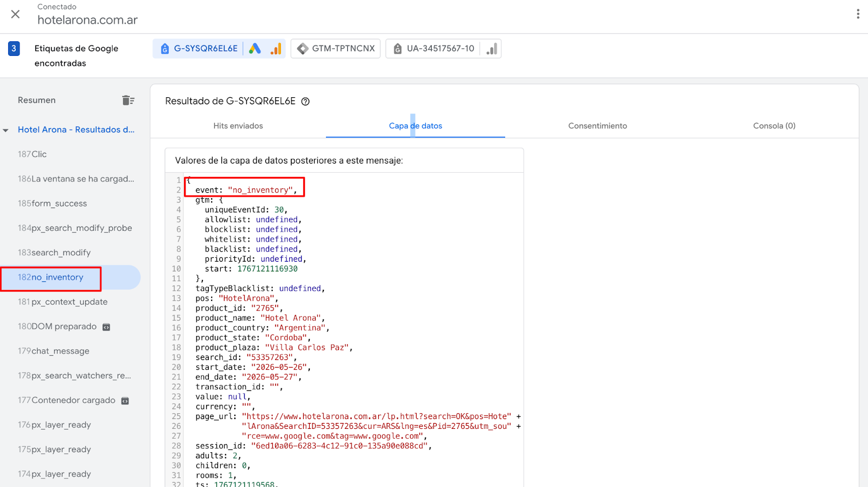Click the code icon beside DOM preparado
Image resolution: width=868 pixels, height=487 pixels.
tap(106, 327)
